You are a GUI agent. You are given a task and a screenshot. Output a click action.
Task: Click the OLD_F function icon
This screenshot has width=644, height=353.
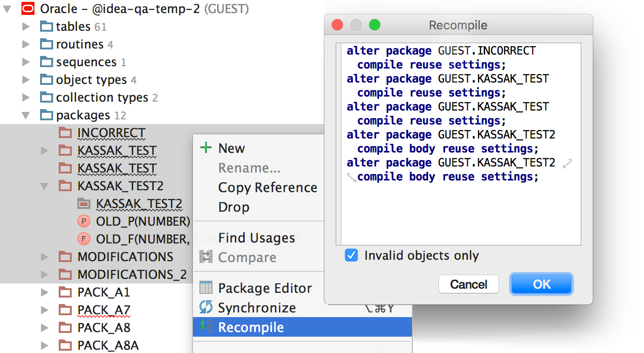click(x=84, y=239)
